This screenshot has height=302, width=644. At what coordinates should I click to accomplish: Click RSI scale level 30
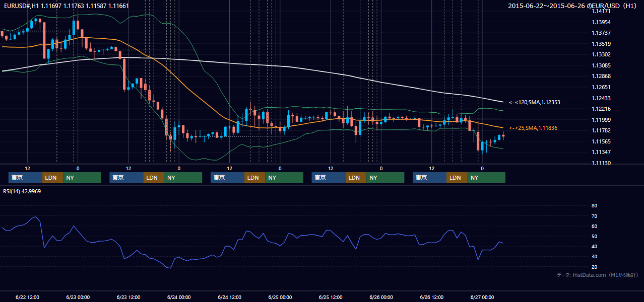594,256
